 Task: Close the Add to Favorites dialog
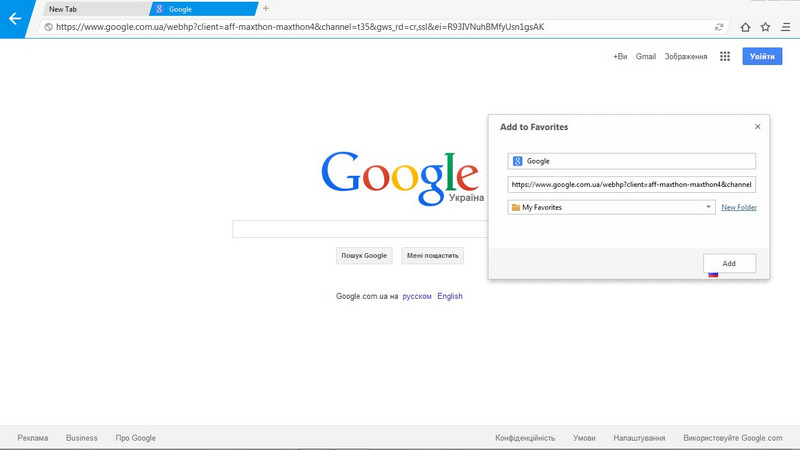758,127
